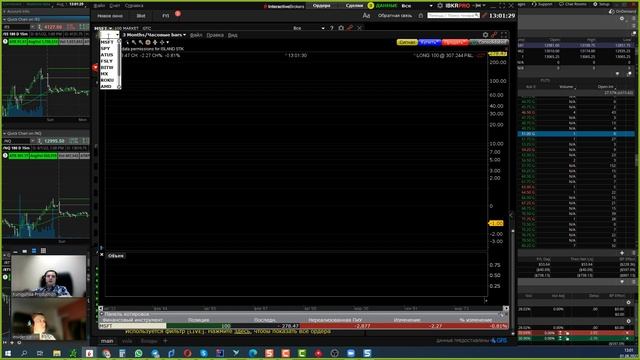The width and height of the screenshot is (640, 360).
Task: Open chart settings gear icon
Action: coord(485,35)
